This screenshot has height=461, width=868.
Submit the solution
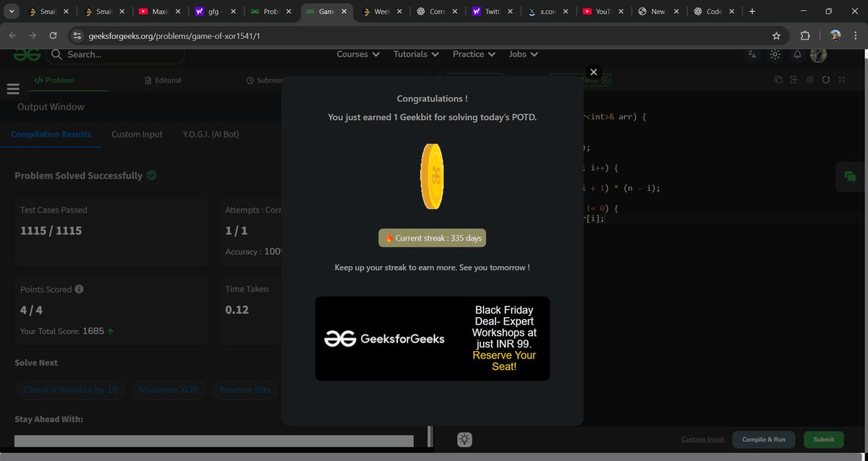tap(823, 439)
